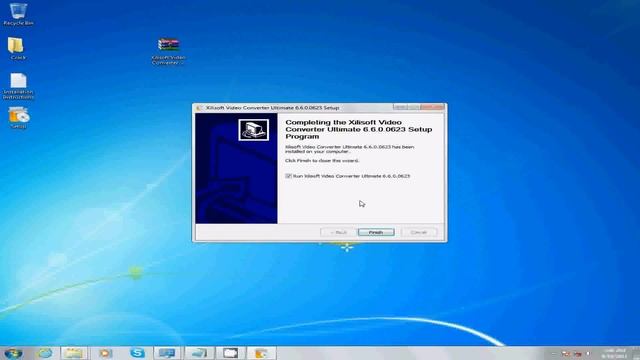Select the Xilisoft Video Converter archive icon

pyautogui.click(x=169, y=51)
